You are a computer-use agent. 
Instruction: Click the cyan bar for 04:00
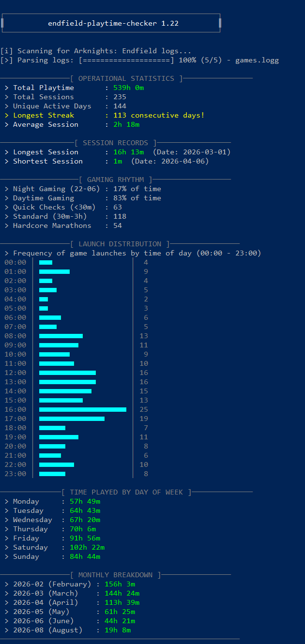[44, 299]
